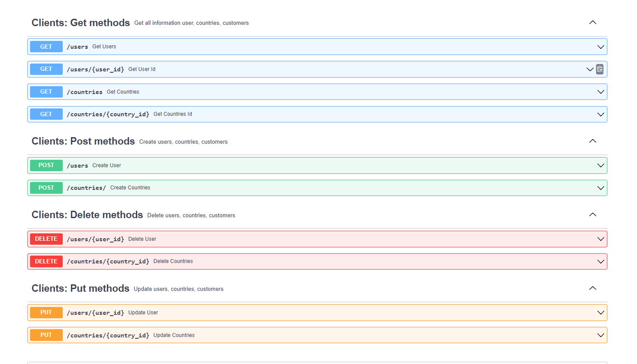
Task: Collapse the Clients: Put methods section arrow
Action: click(x=593, y=288)
